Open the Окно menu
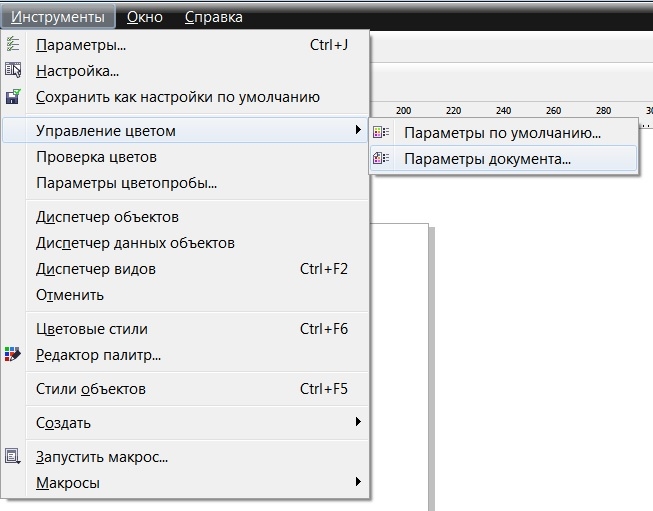 (147, 17)
